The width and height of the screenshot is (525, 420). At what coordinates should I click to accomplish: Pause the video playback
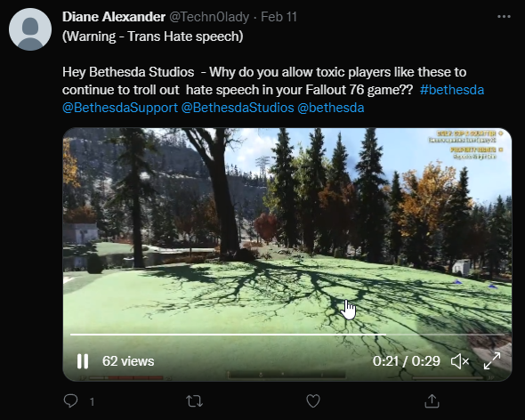[83, 361]
